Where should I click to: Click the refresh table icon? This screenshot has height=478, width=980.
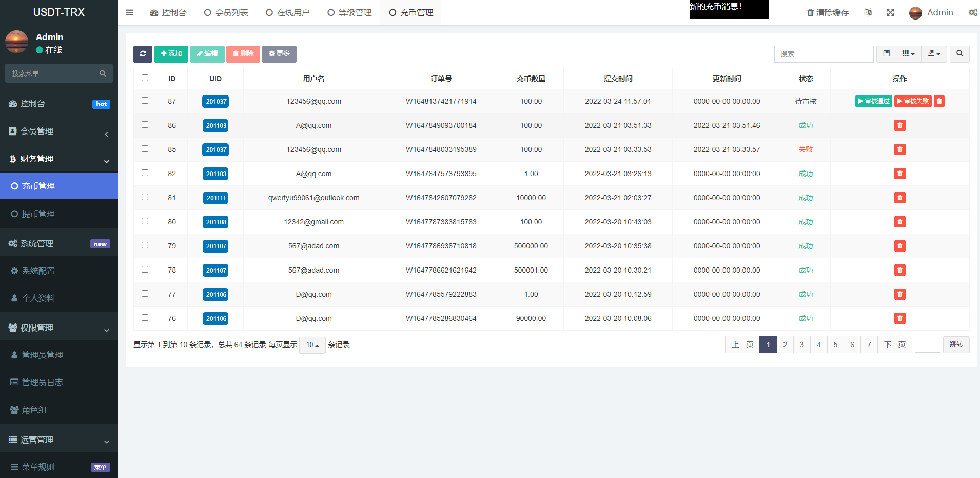pos(143,54)
